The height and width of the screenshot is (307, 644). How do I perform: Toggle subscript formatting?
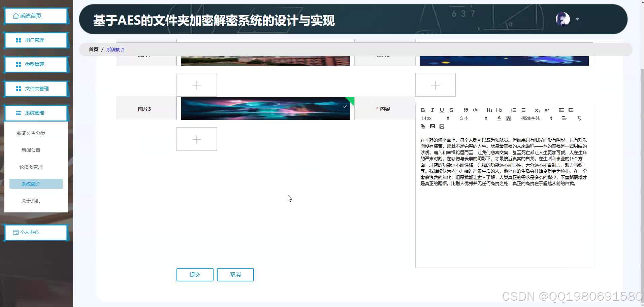pyautogui.click(x=537, y=110)
